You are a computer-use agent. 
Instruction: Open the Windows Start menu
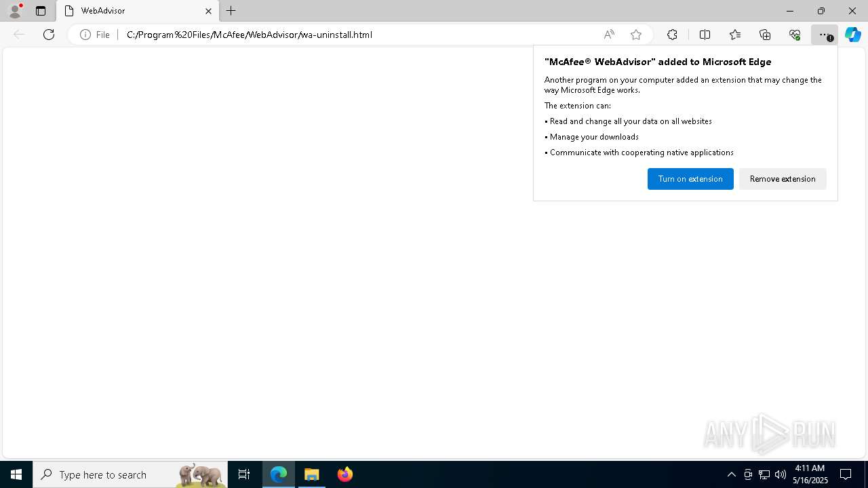pos(16,474)
